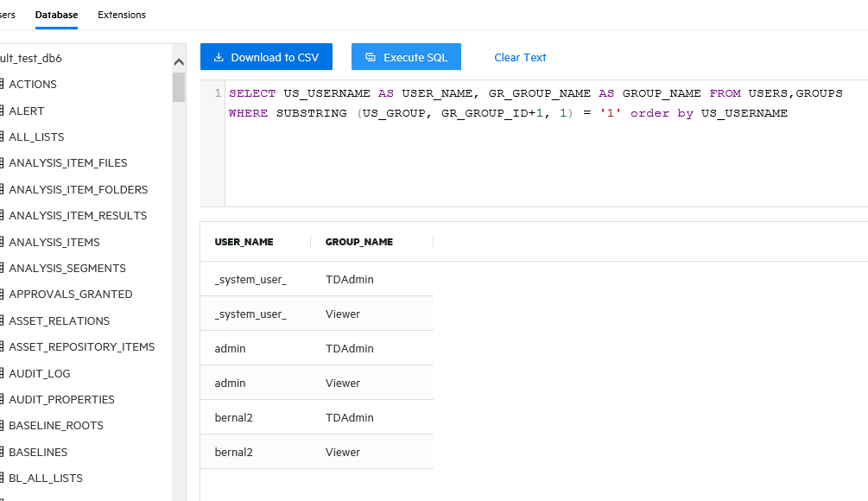The height and width of the screenshot is (501, 868).
Task: Click the table list scrollbar thumb
Action: pos(179,87)
